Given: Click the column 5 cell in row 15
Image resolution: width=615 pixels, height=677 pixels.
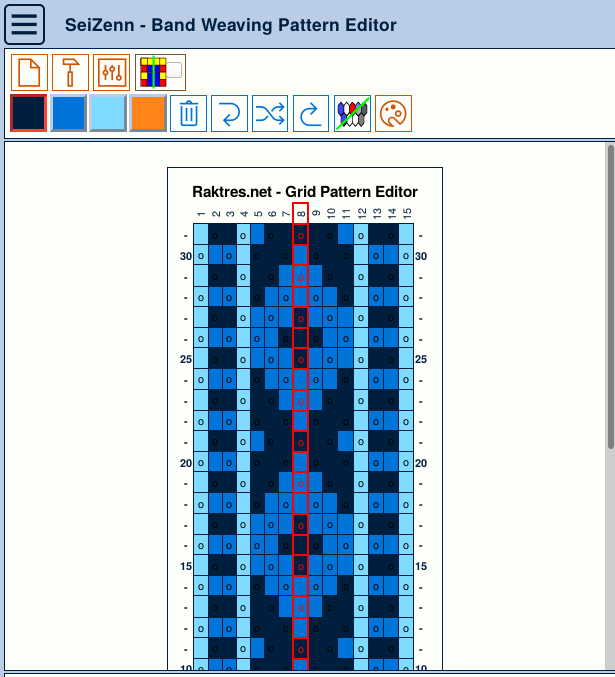Looking at the screenshot, I should point(257,566).
